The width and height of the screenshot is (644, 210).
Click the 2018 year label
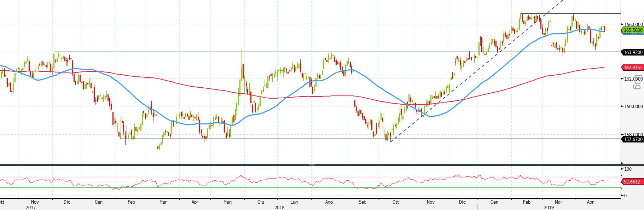(x=279, y=208)
